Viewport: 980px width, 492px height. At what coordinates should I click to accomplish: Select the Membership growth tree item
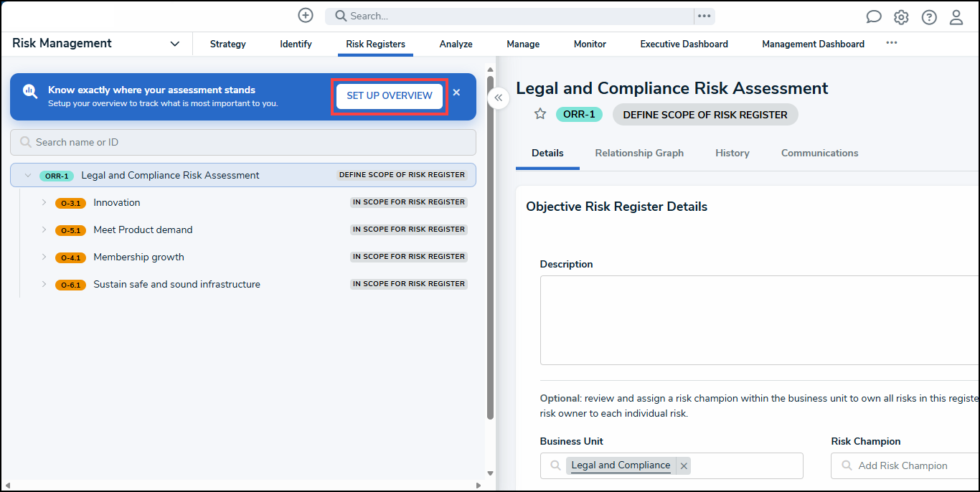138,257
